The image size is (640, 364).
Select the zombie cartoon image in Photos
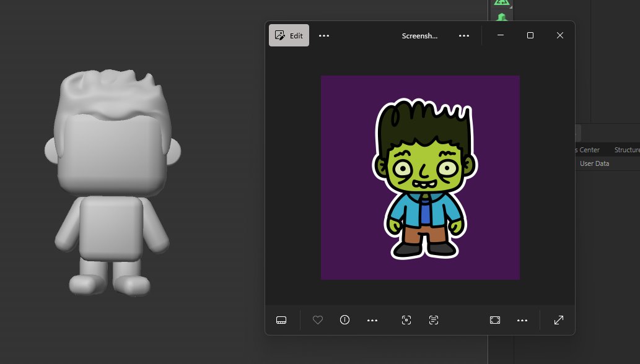click(420, 178)
